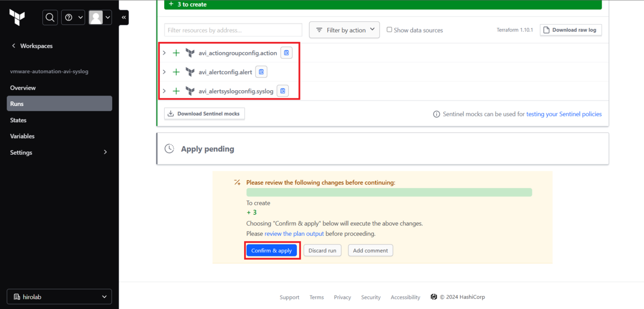Expand the avi_actiongroupconfig.action resource row

(164, 53)
